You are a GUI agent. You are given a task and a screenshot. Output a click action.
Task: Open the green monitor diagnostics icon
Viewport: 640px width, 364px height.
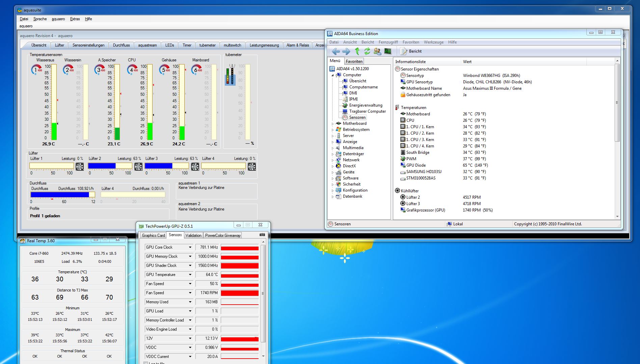pyautogui.click(x=388, y=51)
